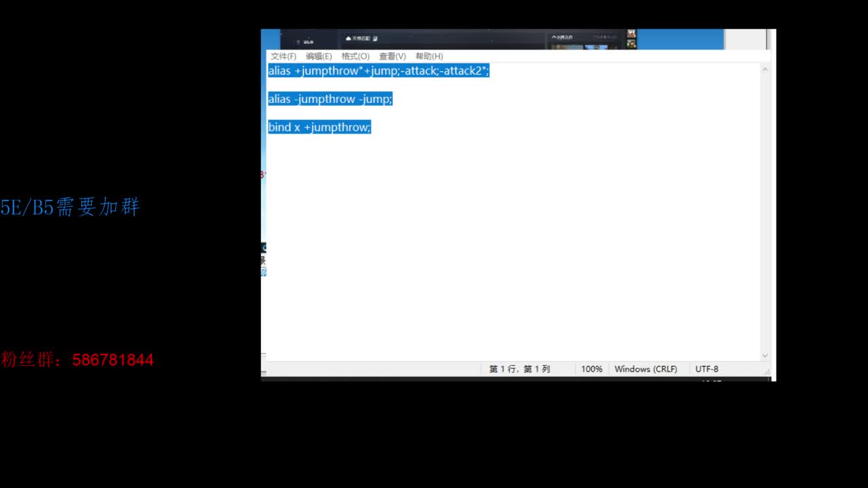Open the 查看(V) menu

pyautogui.click(x=392, y=56)
